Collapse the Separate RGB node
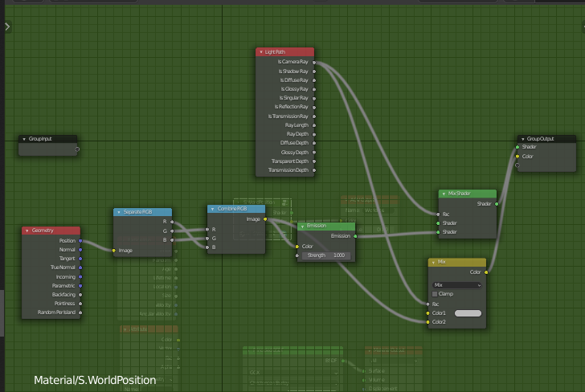The width and height of the screenshot is (585, 392). click(x=119, y=212)
